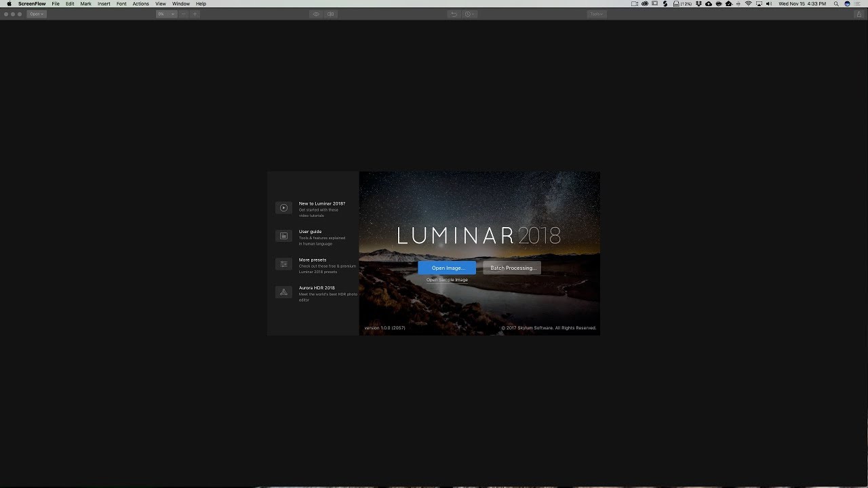Open the sample image link
Viewport: 868px width, 488px height.
pyautogui.click(x=447, y=280)
